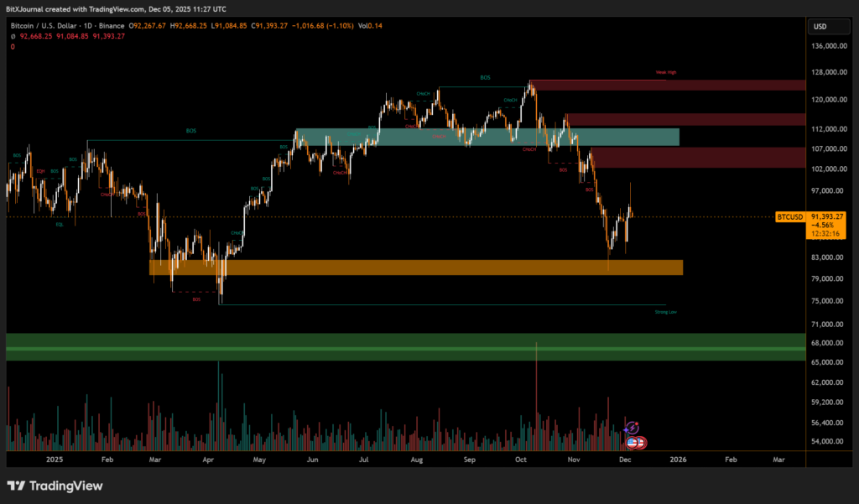
Task: Click the Dec label on time axis
Action: 625,460
